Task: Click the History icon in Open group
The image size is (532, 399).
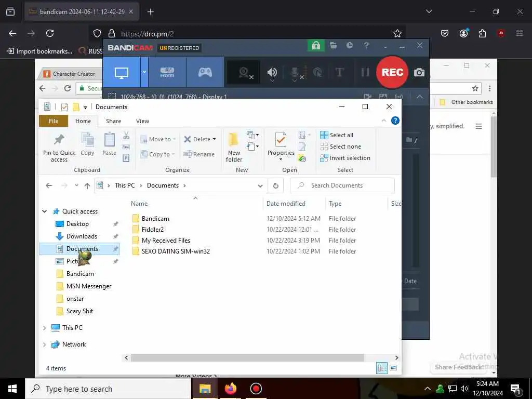Action: point(302,158)
